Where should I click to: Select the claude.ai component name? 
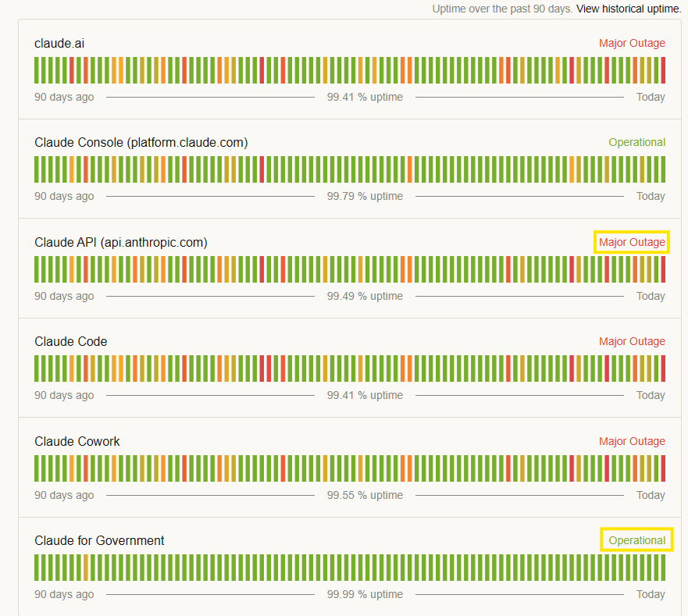[x=59, y=44]
